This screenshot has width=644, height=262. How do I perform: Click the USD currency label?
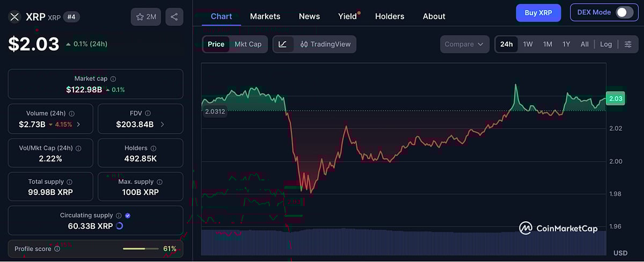point(620,253)
